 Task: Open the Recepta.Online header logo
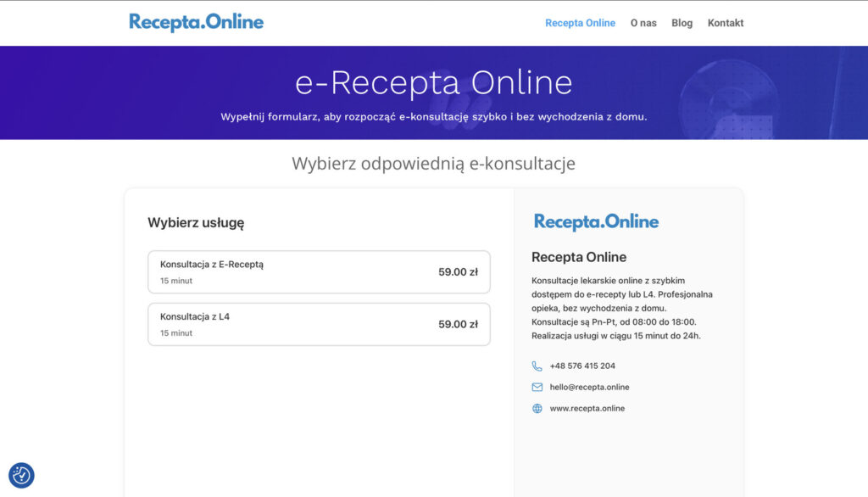[x=196, y=23]
